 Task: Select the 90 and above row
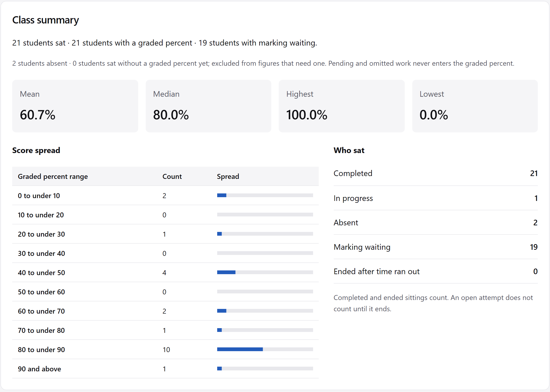click(165, 369)
